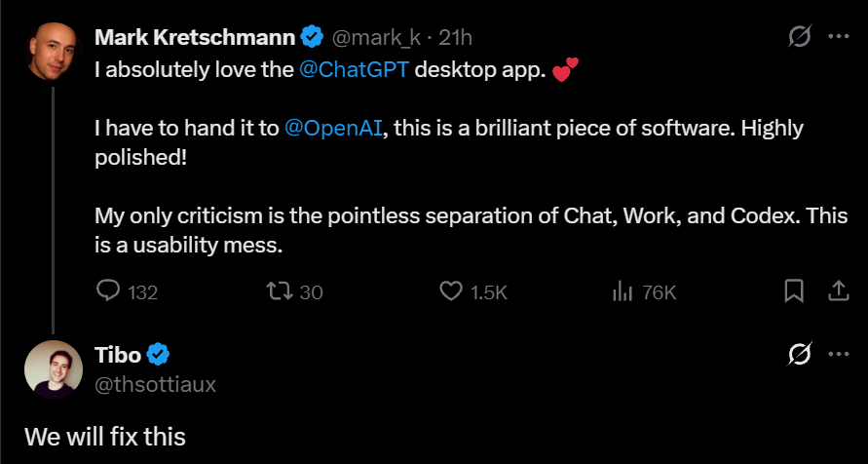Share Mark Kretschmann's post
Screen dimensions: 868x464
[x=838, y=291]
